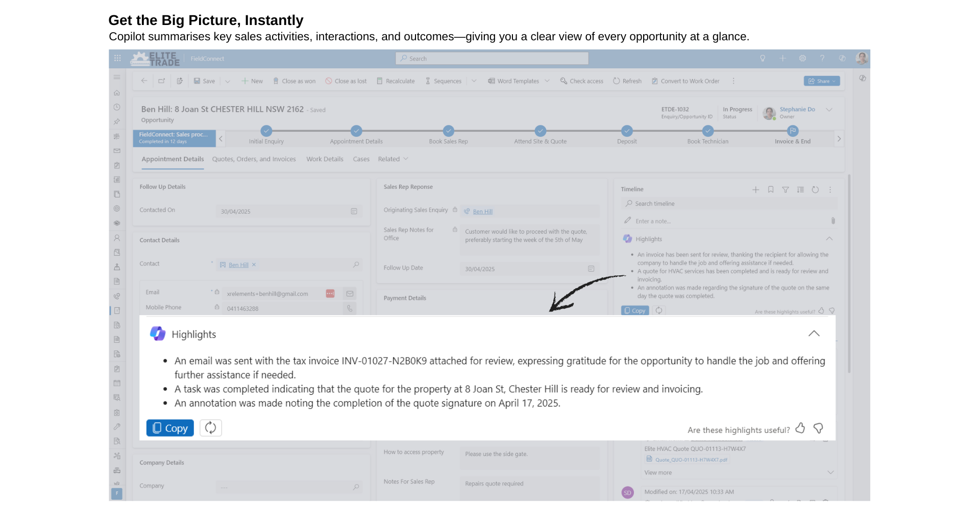The height and width of the screenshot is (510, 980).
Task: Regenerate highlights next to large Copy button
Action: pyautogui.click(x=211, y=428)
